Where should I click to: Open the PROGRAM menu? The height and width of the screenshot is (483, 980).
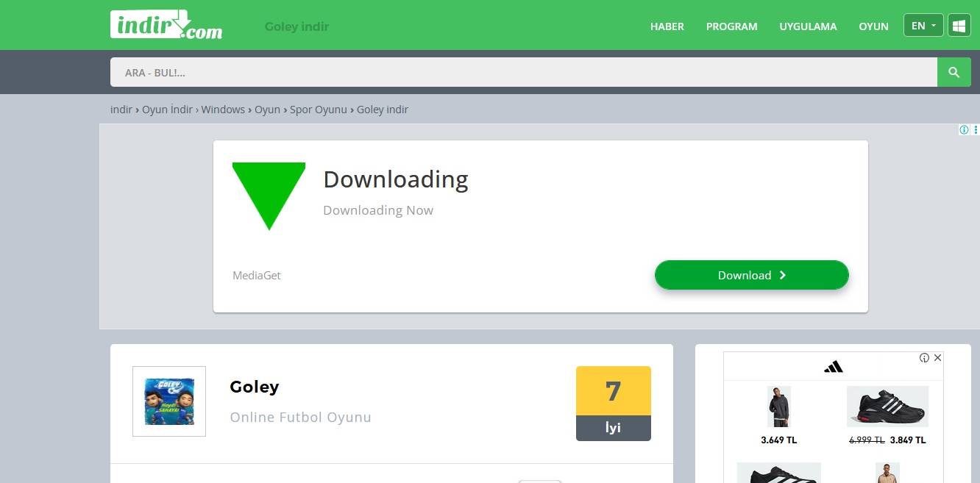tap(732, 26)
